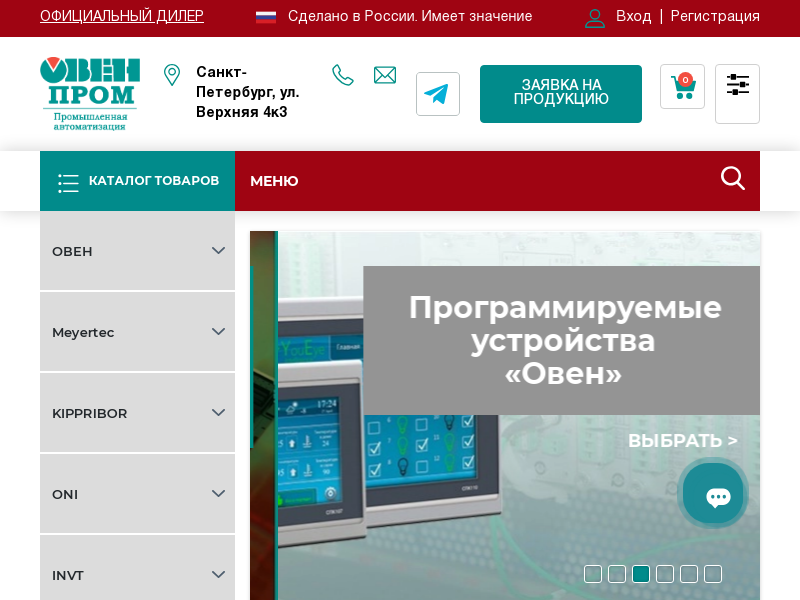Click the Санкт-Петербург address text
Viewport: 800px width, 600px height.
247,92
